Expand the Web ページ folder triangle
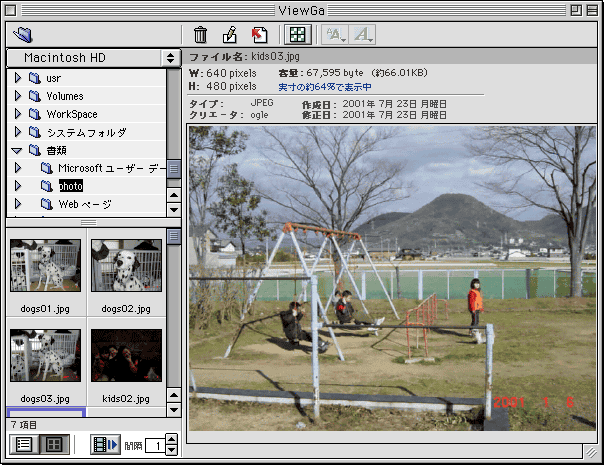Screen dimensions: 604x465 pos(17,204)
